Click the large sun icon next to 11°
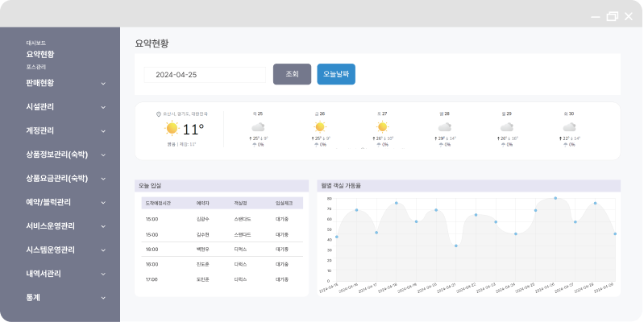The image size is (644, 322). coord(172,128)
